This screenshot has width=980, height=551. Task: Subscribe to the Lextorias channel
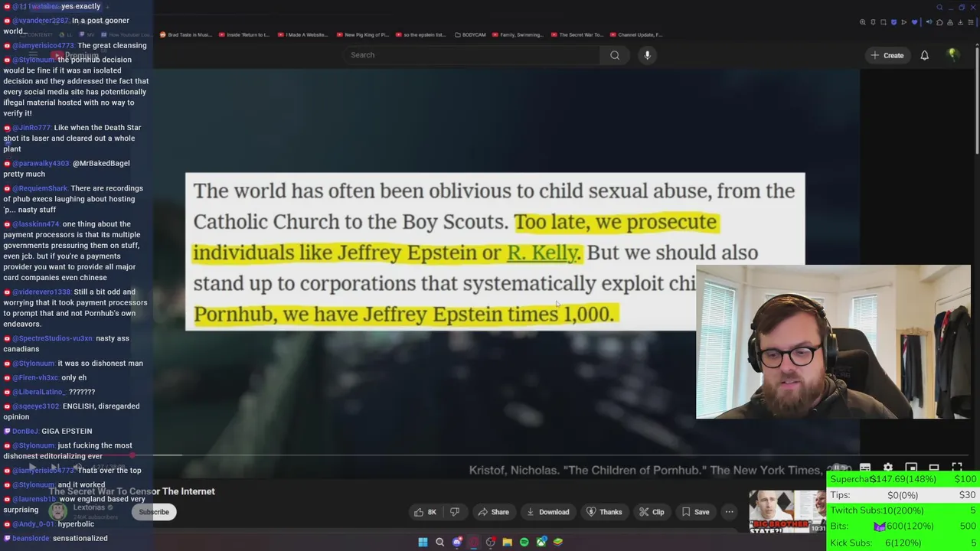click(154, 512)
